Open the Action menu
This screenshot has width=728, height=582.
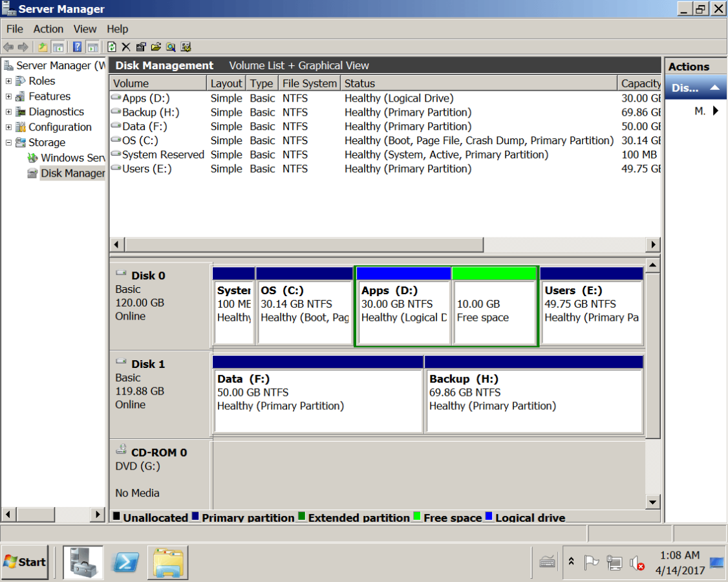pos(48,29)
